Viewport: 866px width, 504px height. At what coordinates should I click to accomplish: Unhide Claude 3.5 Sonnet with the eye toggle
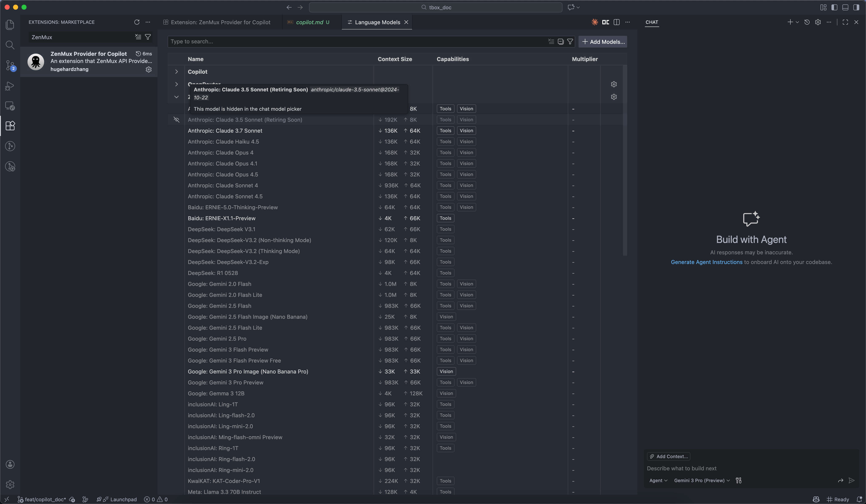pyautogui.click(x=176, y=120)
